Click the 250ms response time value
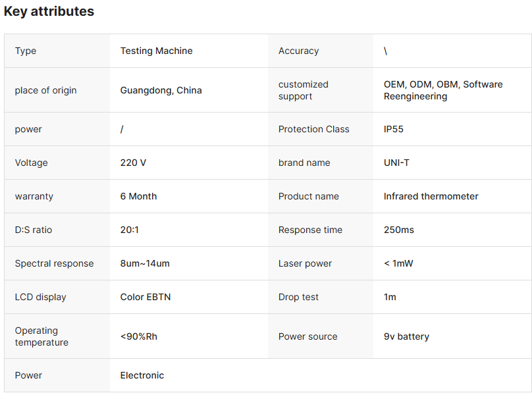The height and width of the screenshot is (393, 532). pos(399,230)
